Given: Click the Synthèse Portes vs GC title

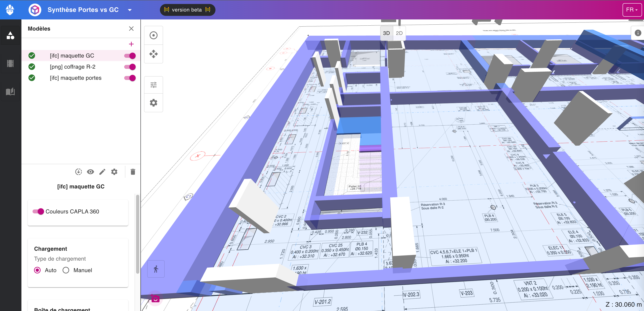Looking at the screenshot, I should pos(83,10).
